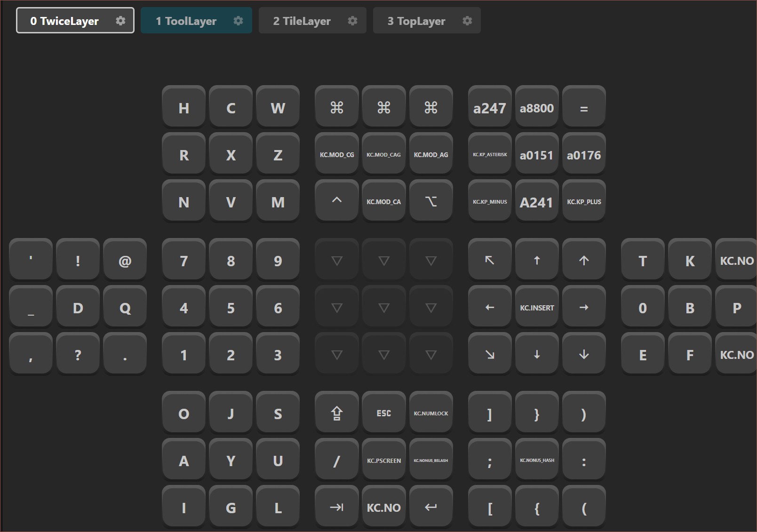Pick the Enter return-arrow key
757x532 pixels.
430,507
